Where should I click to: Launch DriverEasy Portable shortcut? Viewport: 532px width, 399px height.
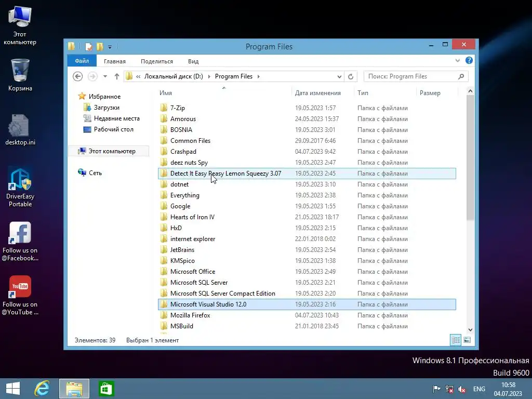[20, 187]
